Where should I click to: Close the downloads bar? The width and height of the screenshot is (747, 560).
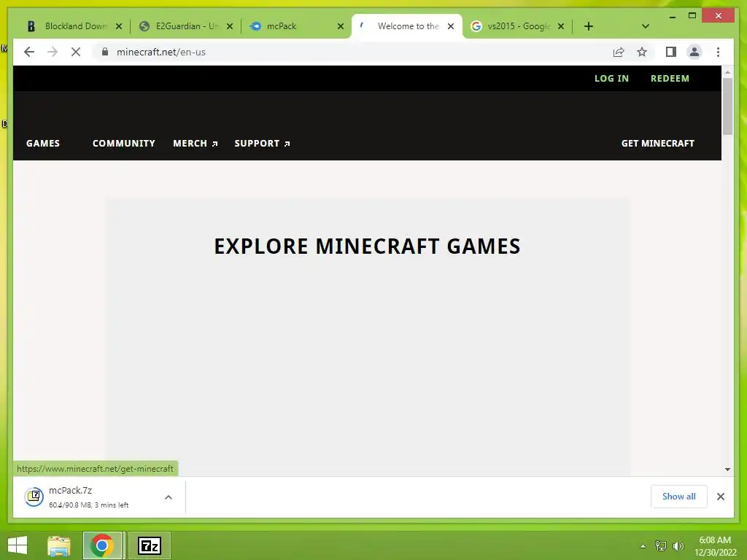point(720,497)
